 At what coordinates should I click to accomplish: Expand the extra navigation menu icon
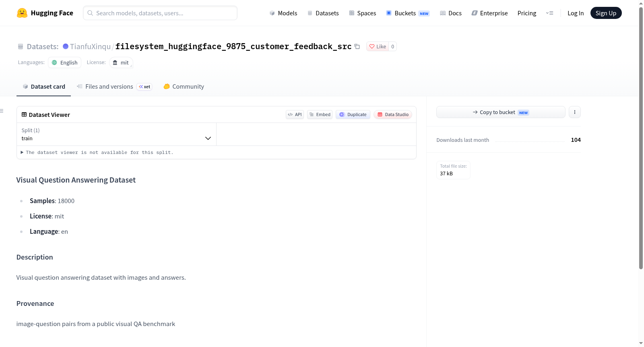[x=549, y=13]
